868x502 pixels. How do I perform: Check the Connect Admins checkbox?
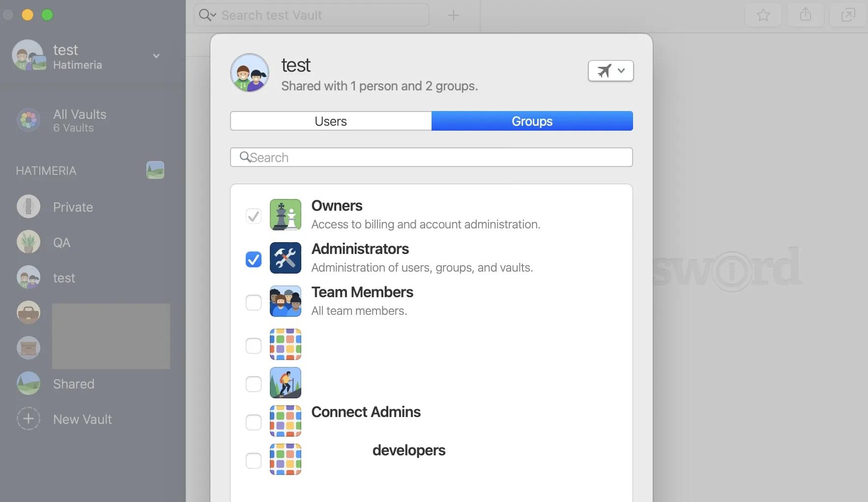click(x=254, y=422)
